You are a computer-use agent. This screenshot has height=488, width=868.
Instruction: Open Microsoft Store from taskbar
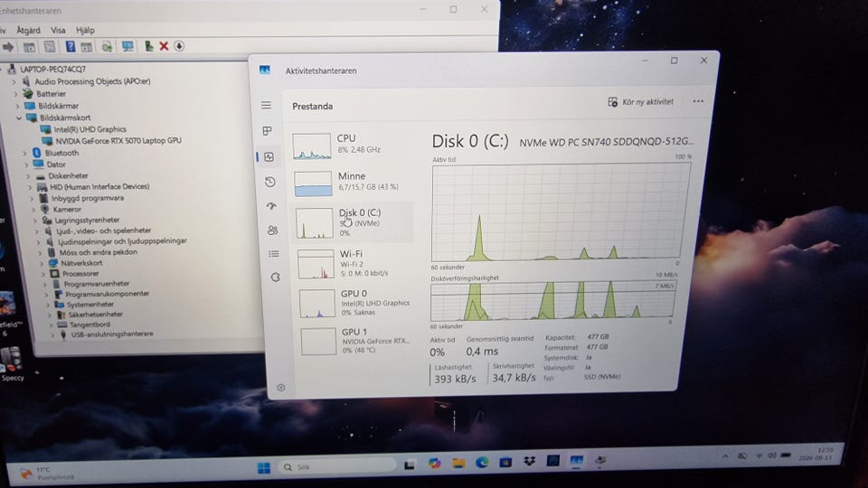pyautogui.click(x=505, y=462)
